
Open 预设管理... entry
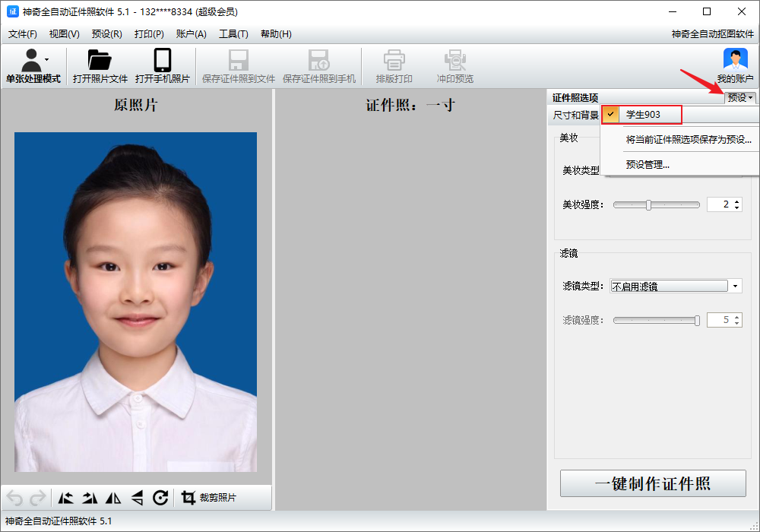[x=648, y=165]
